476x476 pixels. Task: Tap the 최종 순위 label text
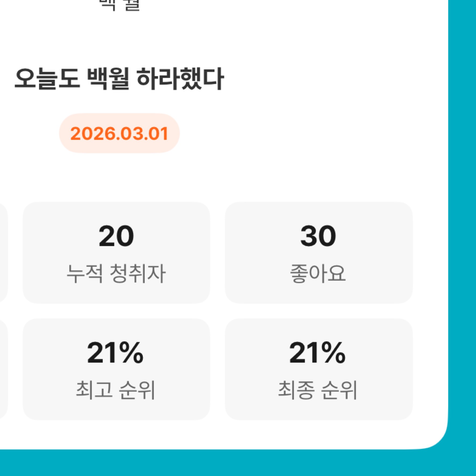point(317,390)
